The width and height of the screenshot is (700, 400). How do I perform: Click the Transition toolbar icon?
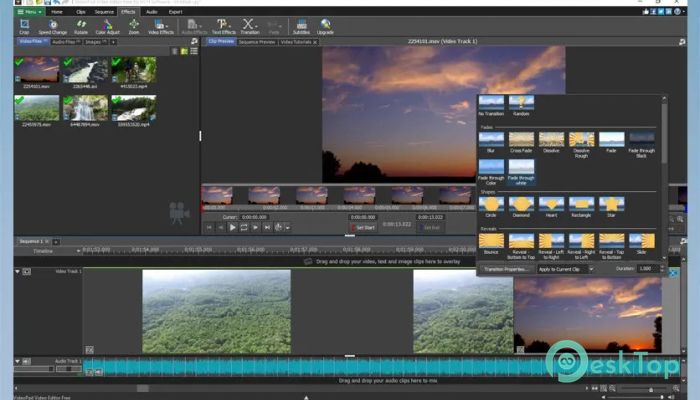coord(250,27)
